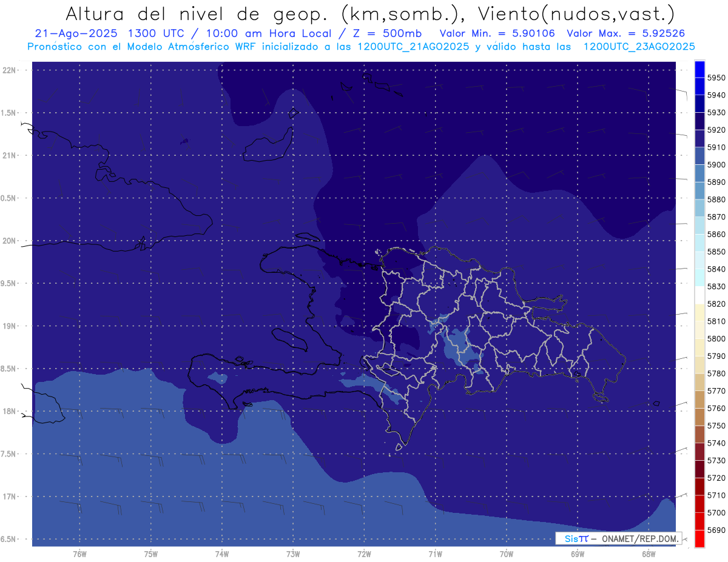Click the '72W' longitude label

(364, 554)
